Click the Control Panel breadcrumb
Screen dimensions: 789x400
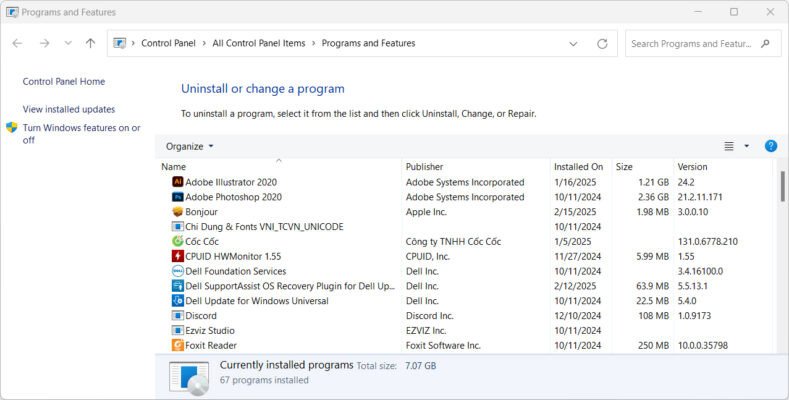(x=168, y=43)
